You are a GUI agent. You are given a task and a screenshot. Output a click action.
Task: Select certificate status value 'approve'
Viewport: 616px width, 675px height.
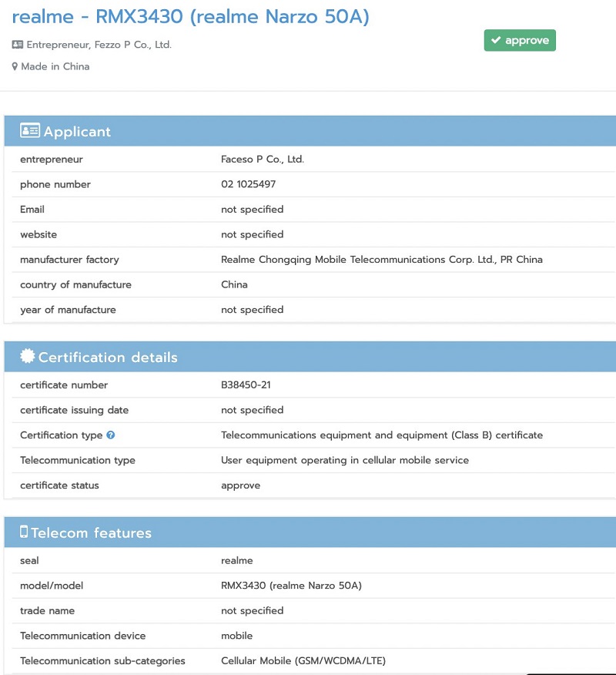point(240,486)
